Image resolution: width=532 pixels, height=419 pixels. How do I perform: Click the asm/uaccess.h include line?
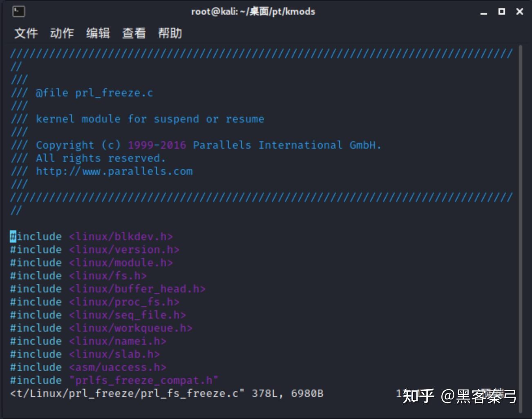[x=88, y=367]
